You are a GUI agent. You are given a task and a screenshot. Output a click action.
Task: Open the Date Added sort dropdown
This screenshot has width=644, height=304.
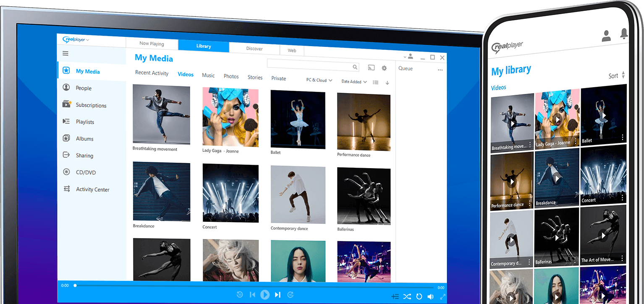[x=353, y=81]
